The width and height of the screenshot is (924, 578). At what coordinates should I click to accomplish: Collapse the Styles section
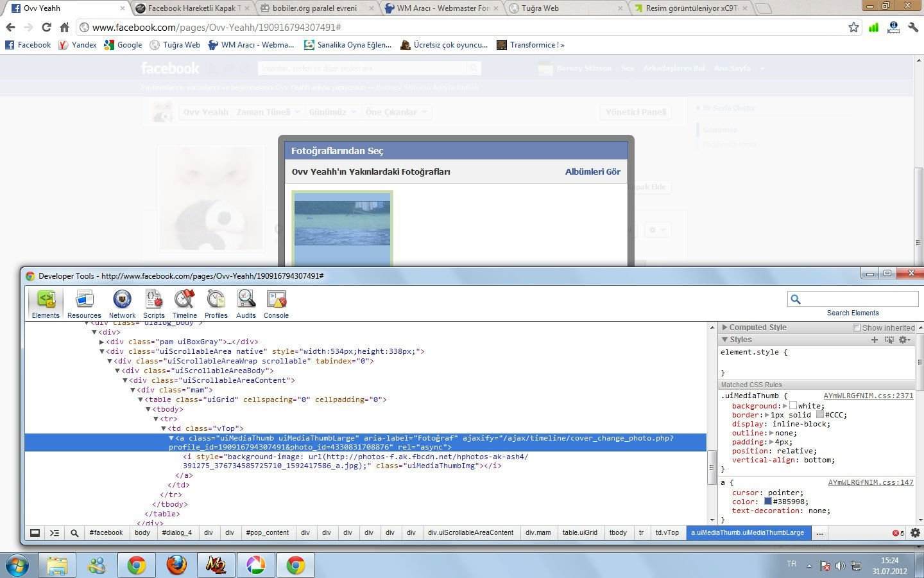pyautogui.click(x=724, y=340)
